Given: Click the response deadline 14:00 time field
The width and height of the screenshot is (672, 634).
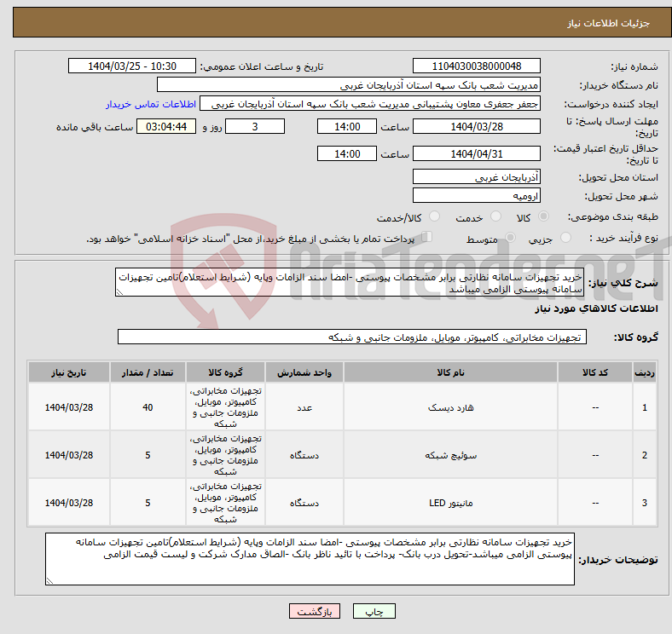Looking at the screenshot, I should [347, 127].
